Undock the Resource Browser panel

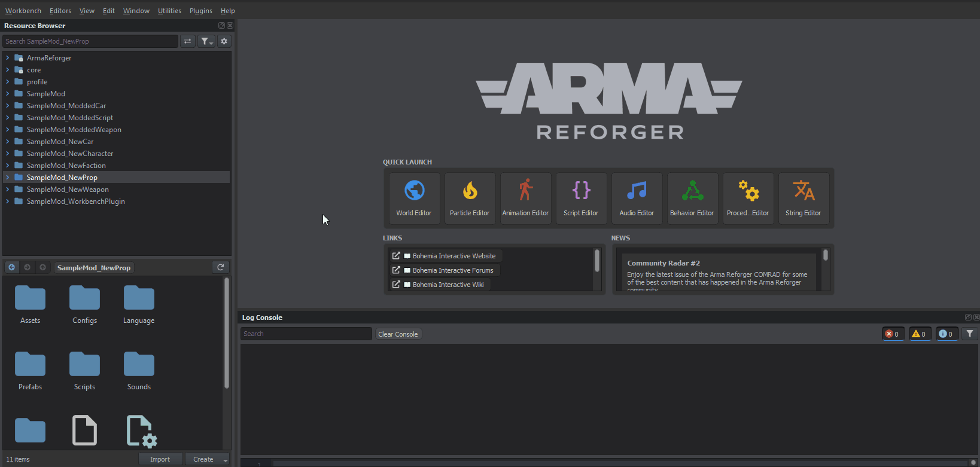coord(221,26)
